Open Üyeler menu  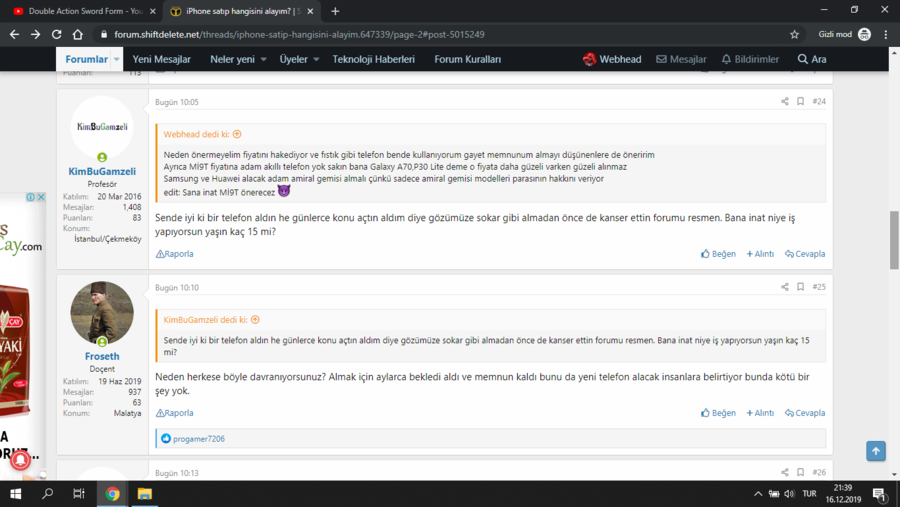tap(293, 59)
